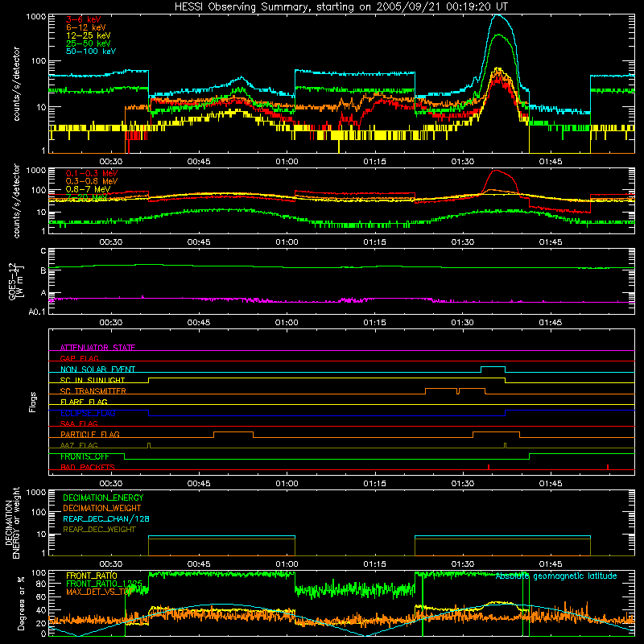Click 'Absolute geomagnetic latitude' legend text
The image size is (644, 644).
[x=556, y=576]
